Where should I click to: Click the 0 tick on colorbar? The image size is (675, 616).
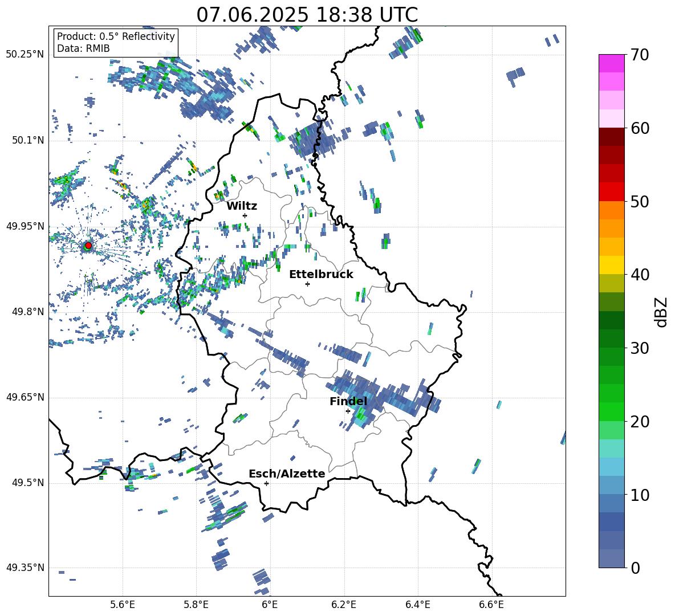click(635, 568)
